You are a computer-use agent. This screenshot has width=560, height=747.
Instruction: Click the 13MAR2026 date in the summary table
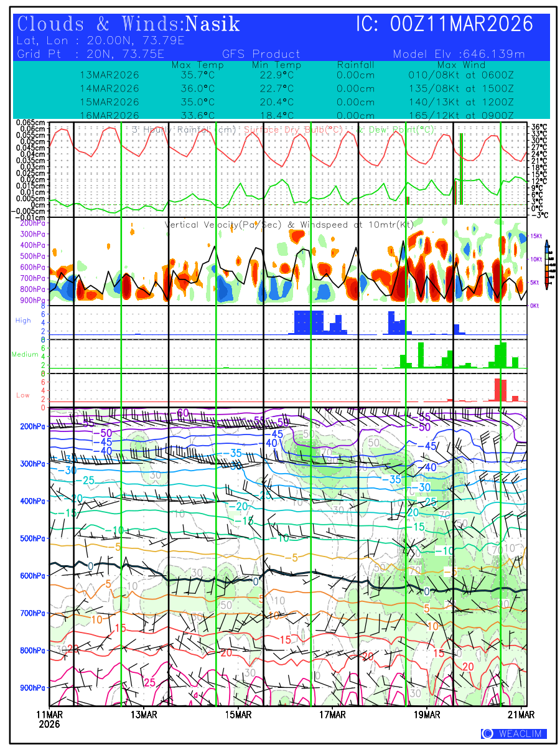click(x=110, y=75)
